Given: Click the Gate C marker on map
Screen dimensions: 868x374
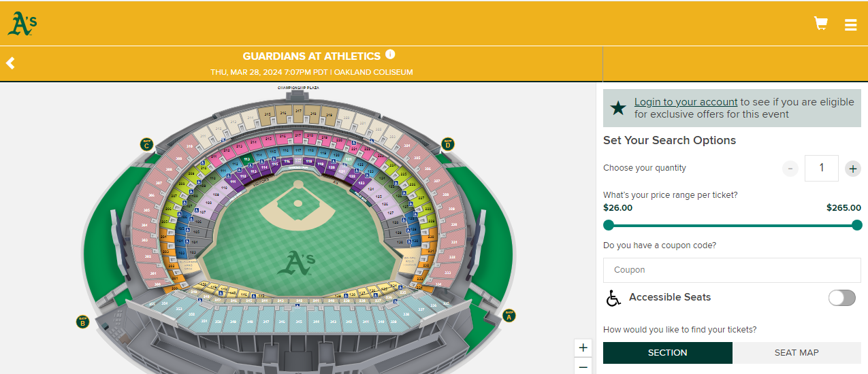Looking at the screenshot, I should click(x=146, y=144).
